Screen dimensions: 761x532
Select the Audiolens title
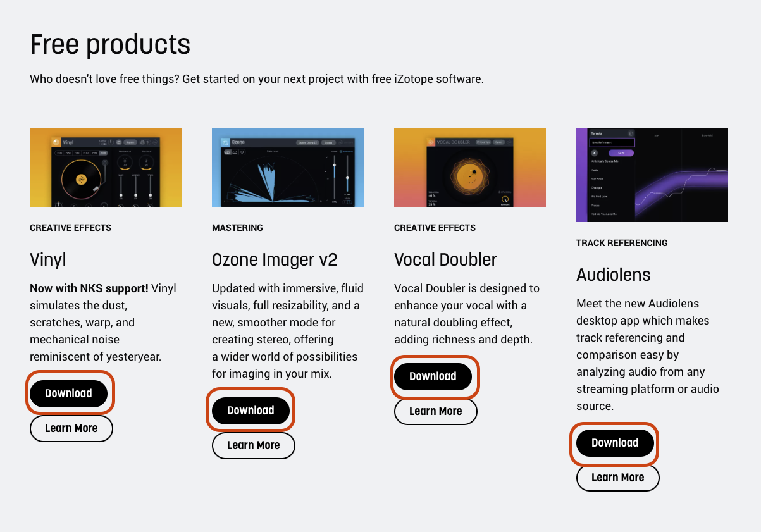pyautogui.click(x=614, y=275)
